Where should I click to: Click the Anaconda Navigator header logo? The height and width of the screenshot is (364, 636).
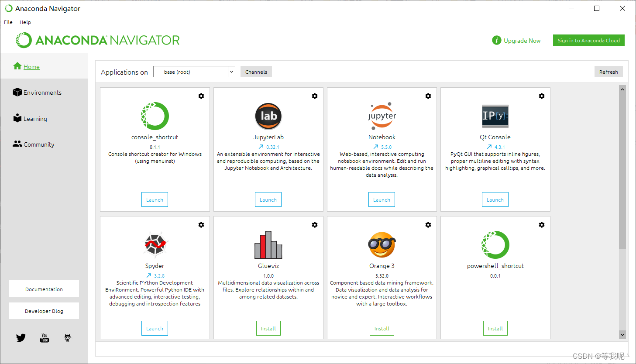(98, 40)
